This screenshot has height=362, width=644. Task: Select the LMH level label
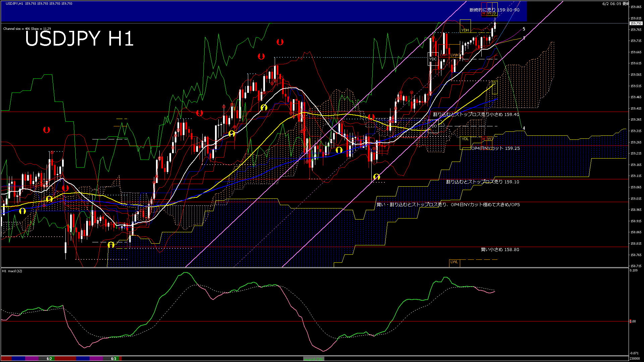(444, 55)
